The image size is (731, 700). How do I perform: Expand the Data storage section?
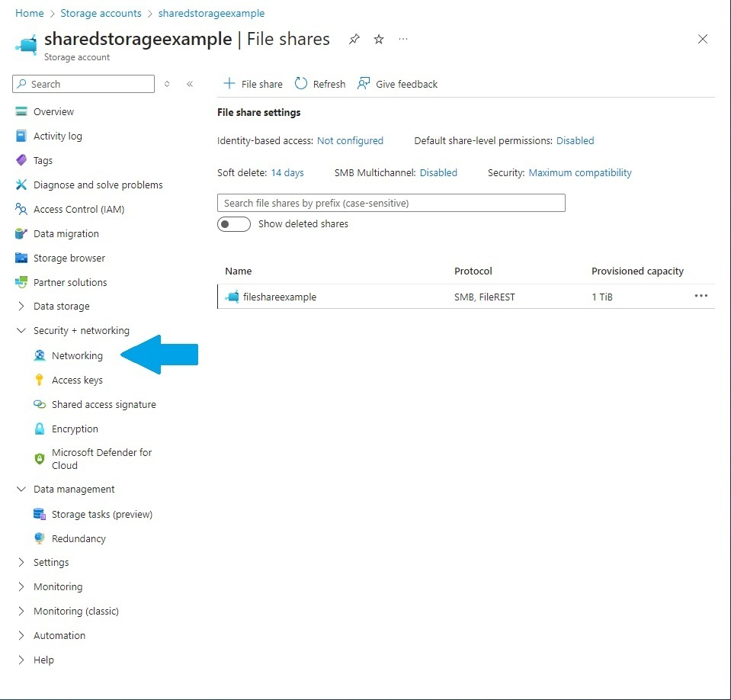21,306
